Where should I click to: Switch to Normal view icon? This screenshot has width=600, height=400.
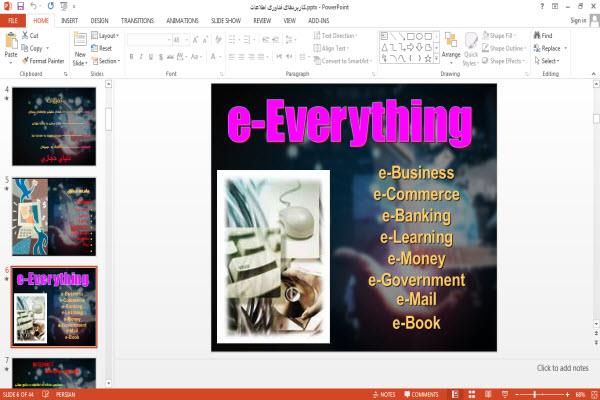click(x=455, y=394)
